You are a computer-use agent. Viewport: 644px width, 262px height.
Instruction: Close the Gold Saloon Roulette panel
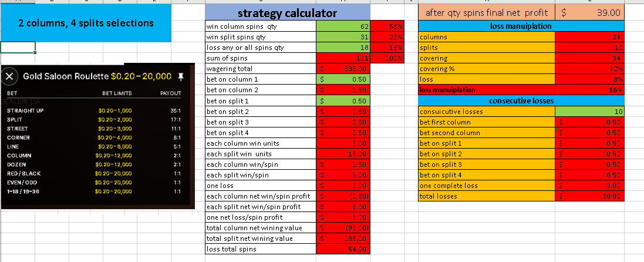pyautogui.click(x=10, y=76)
